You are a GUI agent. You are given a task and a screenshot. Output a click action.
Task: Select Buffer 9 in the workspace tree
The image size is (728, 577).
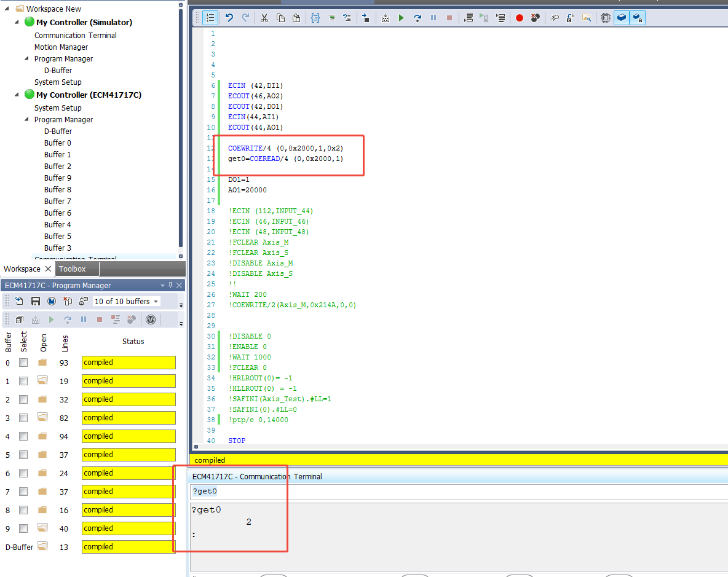(57, 178)
